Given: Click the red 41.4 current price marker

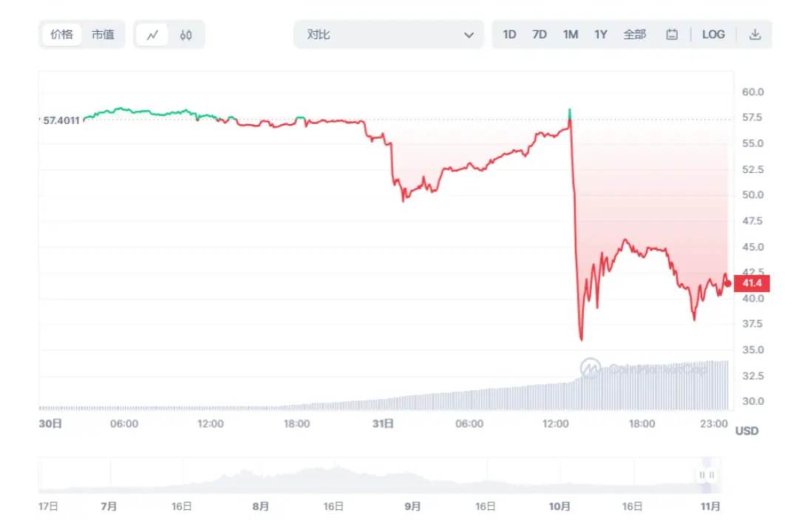Looking at the screenshot, I should coord(751,283).
